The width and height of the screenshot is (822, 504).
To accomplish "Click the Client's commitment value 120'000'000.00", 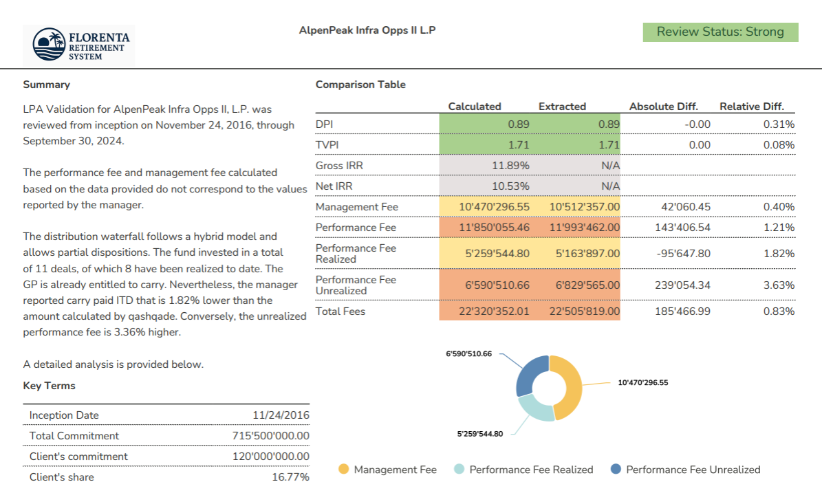I will [x=271, y=457].
